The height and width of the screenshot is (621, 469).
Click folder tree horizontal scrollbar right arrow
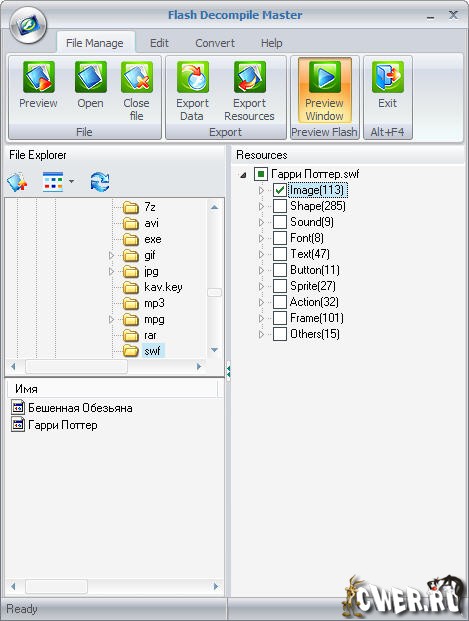[199, 367]
